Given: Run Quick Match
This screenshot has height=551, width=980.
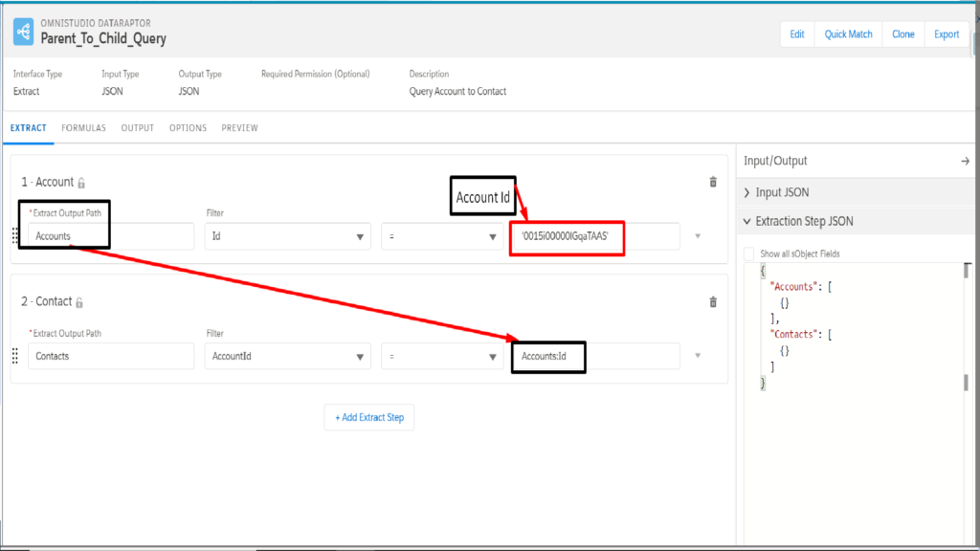Looking at the screenshot, I should [848, 34].
